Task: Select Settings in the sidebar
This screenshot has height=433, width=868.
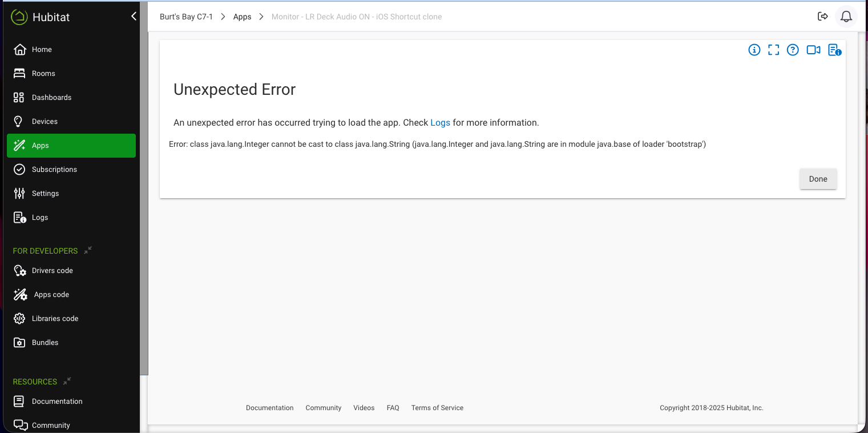Action: pyautogui.click(x=45, y=194)
